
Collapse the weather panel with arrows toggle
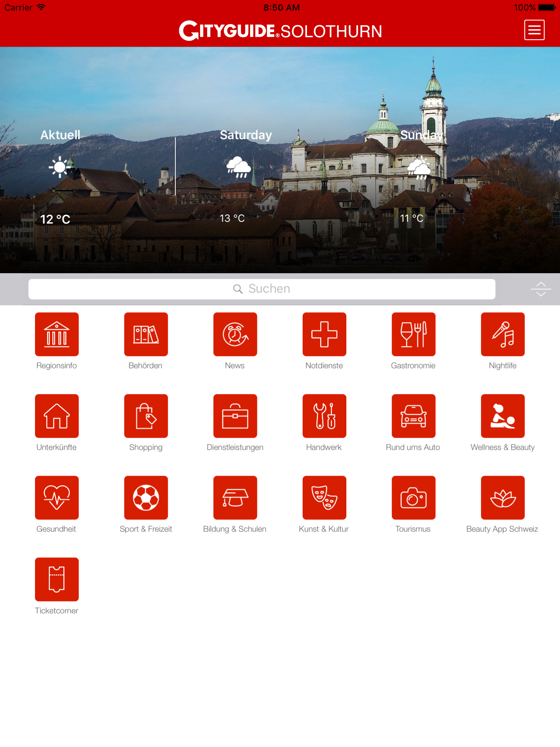point(541,289)
